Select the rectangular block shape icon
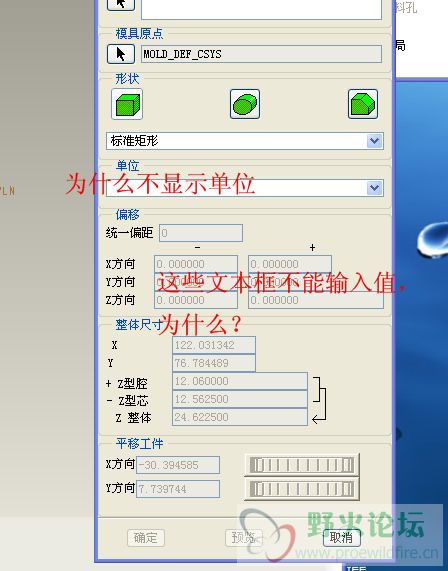Image resolution: width=448 pixels, height=571 pixels. point(127,104)
